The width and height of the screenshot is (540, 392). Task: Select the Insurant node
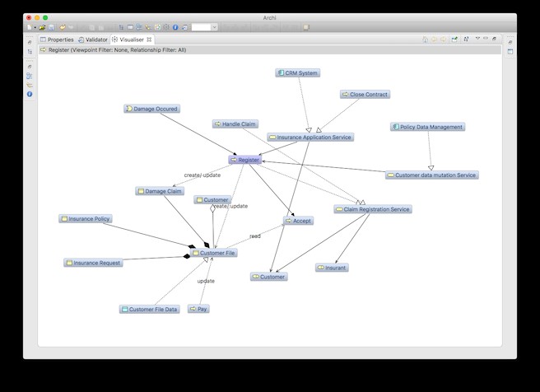[x=332, y=268]
